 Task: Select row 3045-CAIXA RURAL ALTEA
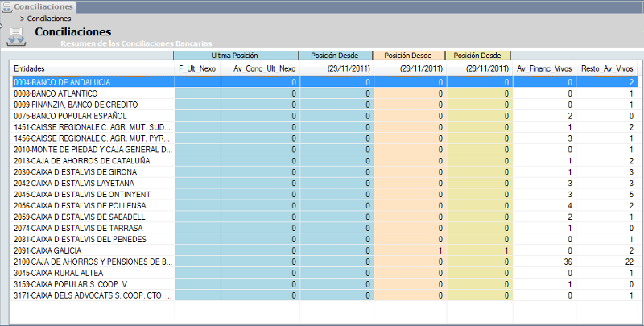pos(324,273)
